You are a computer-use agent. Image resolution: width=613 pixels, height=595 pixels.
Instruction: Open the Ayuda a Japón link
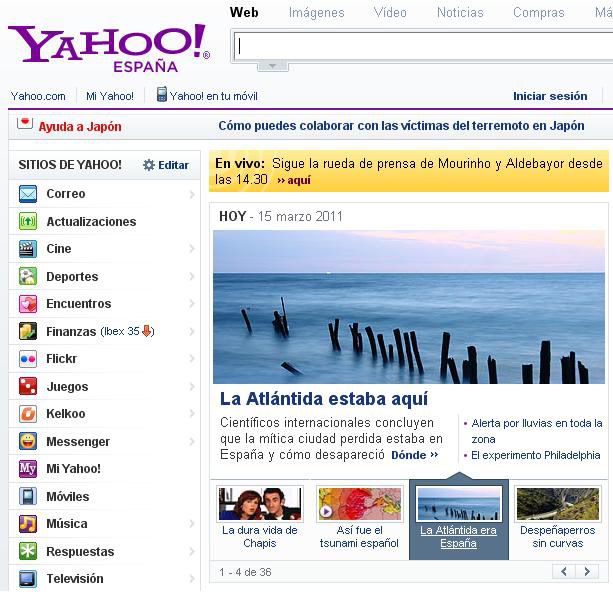(x=80, y=127)
